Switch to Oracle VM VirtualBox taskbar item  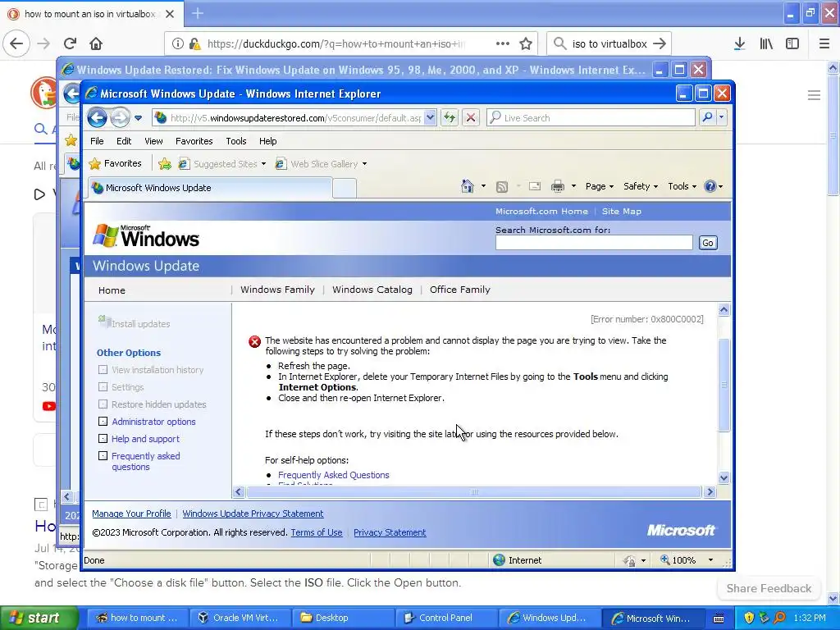(239, 618)
